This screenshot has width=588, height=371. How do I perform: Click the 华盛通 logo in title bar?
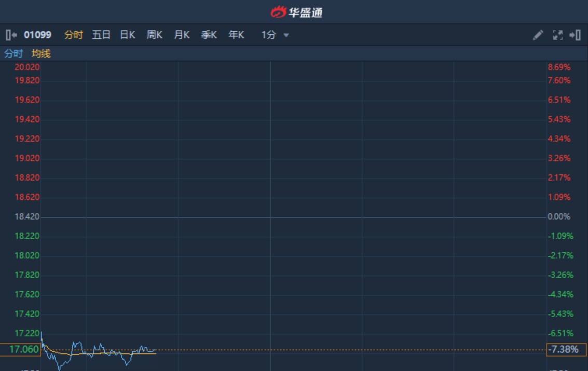(x=296, y=12)
